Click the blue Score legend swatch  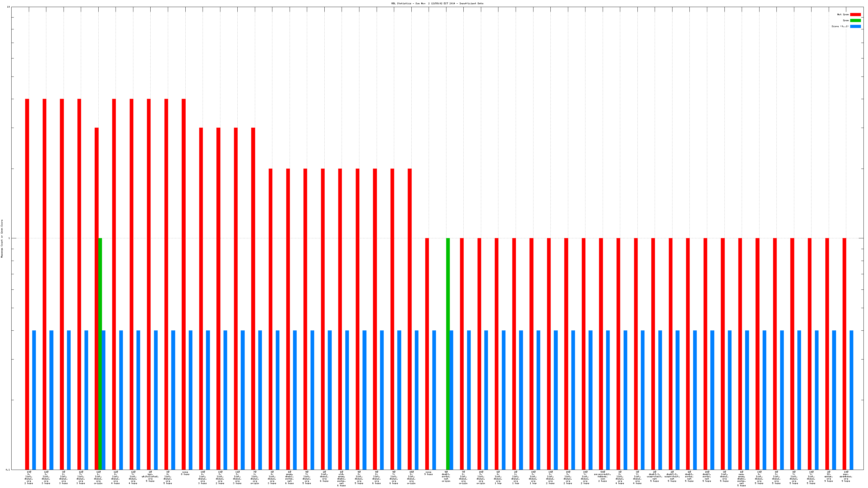pyautogui.click(x=855, y=26)
